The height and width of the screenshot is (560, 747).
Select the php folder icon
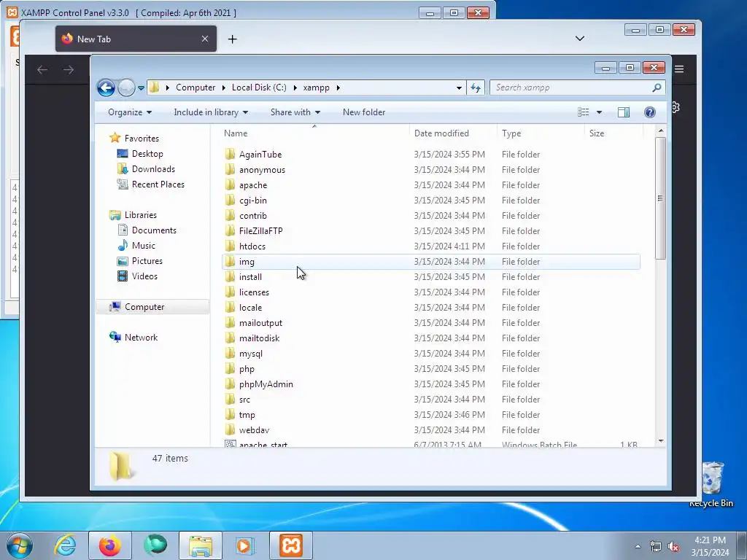coord(230,368)
